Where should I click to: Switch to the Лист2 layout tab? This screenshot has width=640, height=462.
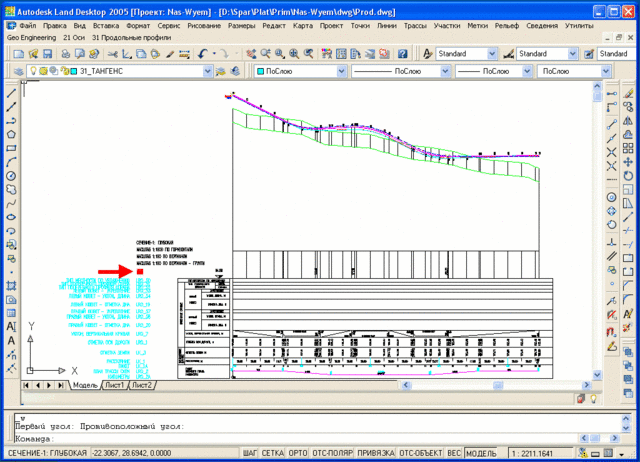[x=142, y=385]
